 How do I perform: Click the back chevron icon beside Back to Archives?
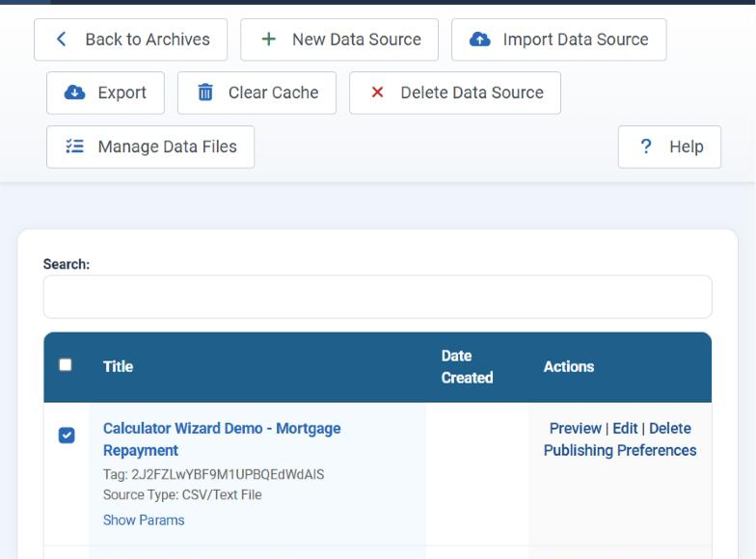[x=62, y=39]
